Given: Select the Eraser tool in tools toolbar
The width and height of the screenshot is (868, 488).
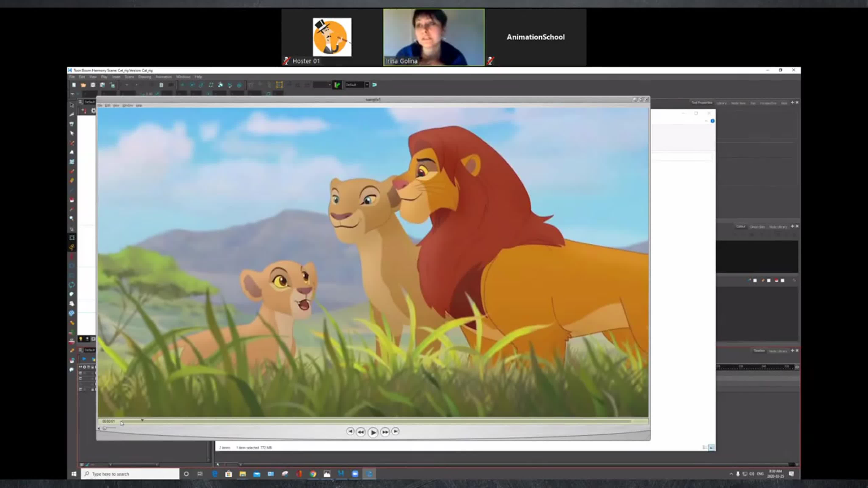Looking at the screenshot, I should click(71, 180).
